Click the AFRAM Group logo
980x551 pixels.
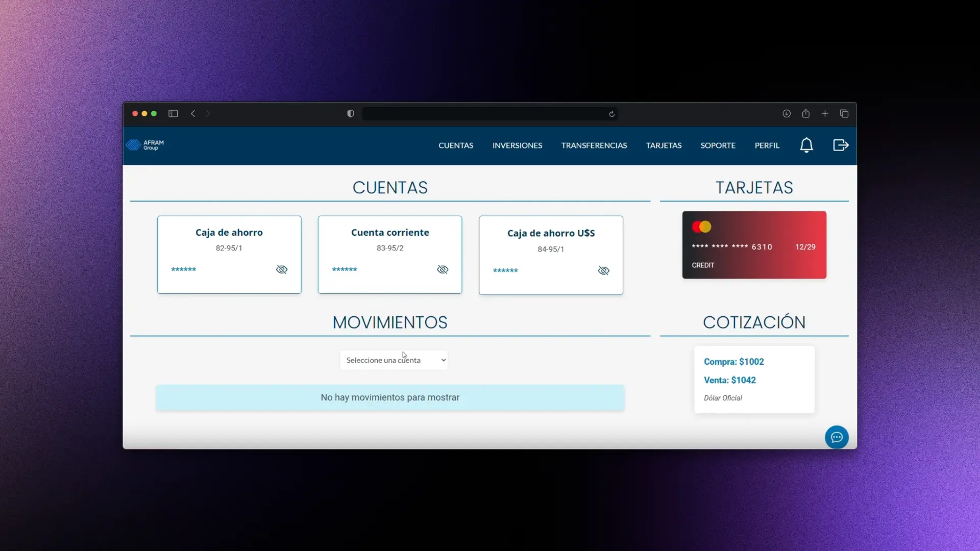(x=144, y=145)
